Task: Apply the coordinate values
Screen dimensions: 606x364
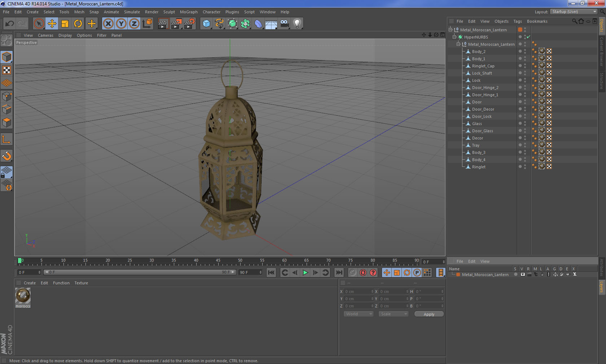Action: pos(429,314)
